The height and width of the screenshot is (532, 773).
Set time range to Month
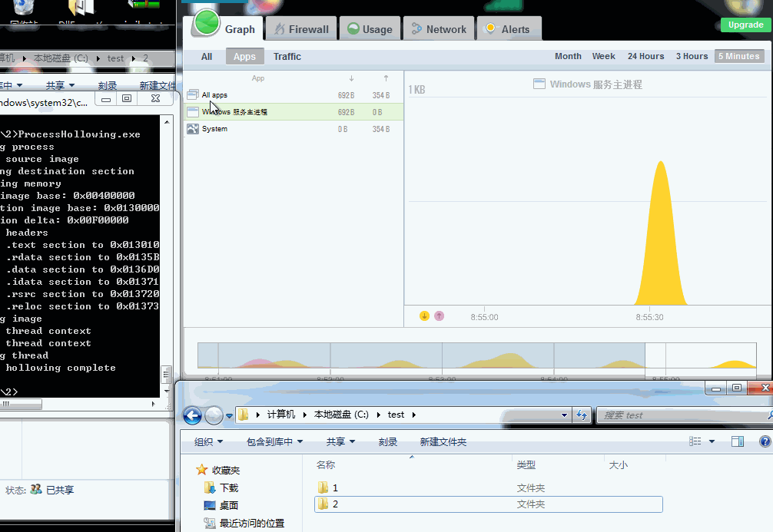click(568, 56)
